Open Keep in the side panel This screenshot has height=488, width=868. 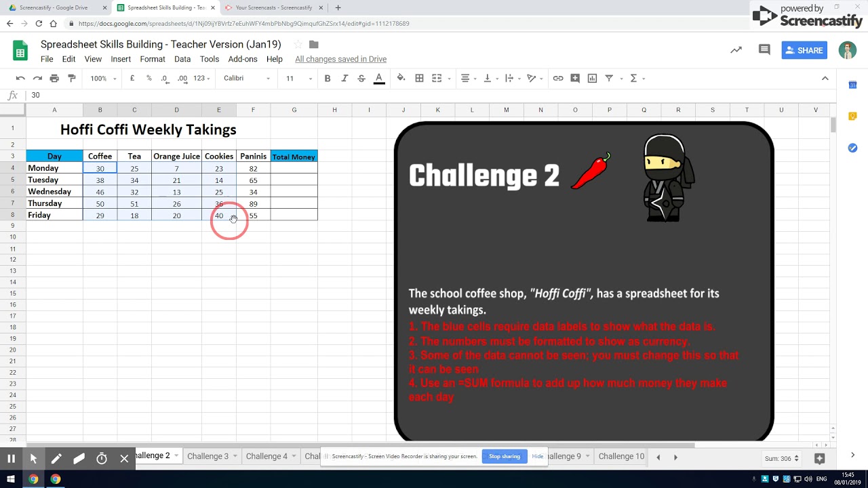point(853,117)
